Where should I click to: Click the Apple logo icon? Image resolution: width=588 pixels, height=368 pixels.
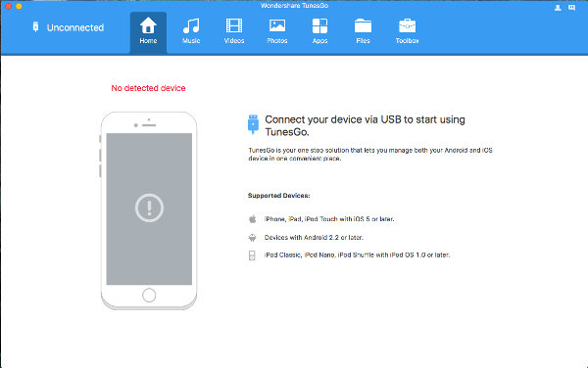point(253,219)
